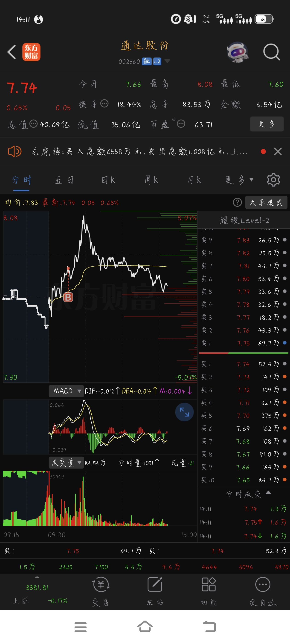The height and width of the screenshot is (644, 290).
Task: Tap the battery indicator in status bar
Action: pos(264,19)
